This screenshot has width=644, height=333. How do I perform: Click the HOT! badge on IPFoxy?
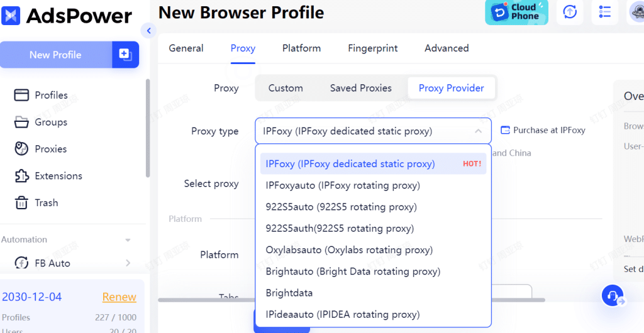472,163
